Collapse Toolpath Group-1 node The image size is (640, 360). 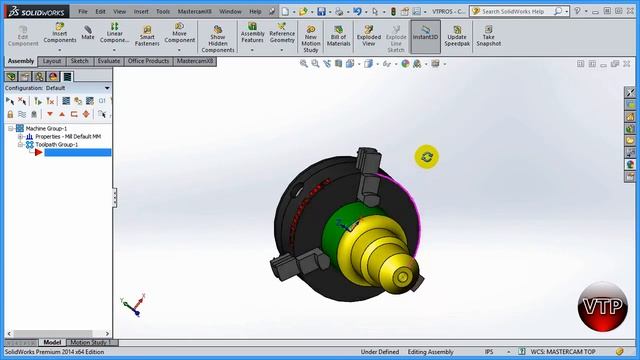[x=20, y=145]
